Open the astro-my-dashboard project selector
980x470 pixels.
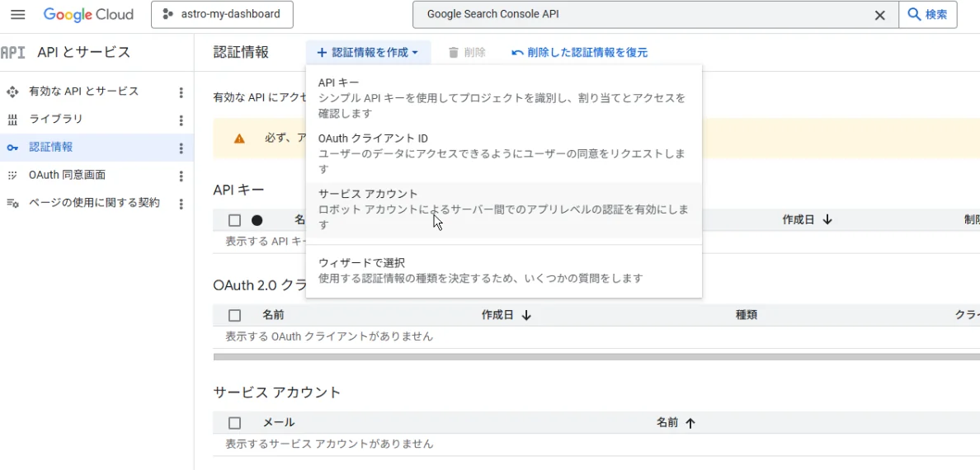coord(222,15)
